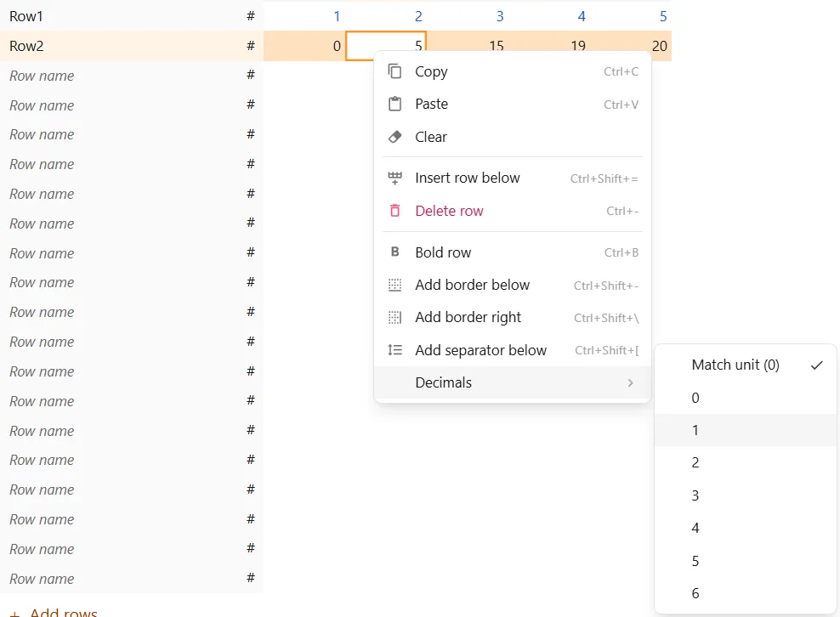Click column header 3
This screenshot has height=617, width=840.
point(500,16)
